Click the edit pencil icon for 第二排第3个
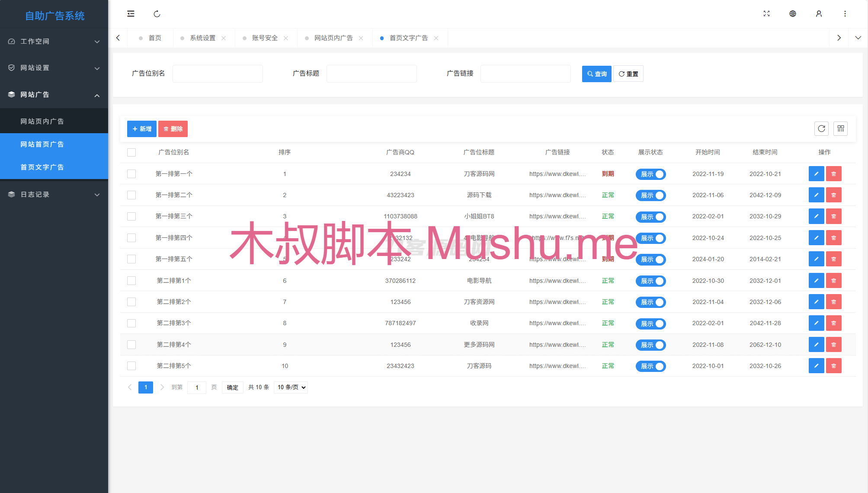This screenshot has width=868, height=493. [816, 323]
